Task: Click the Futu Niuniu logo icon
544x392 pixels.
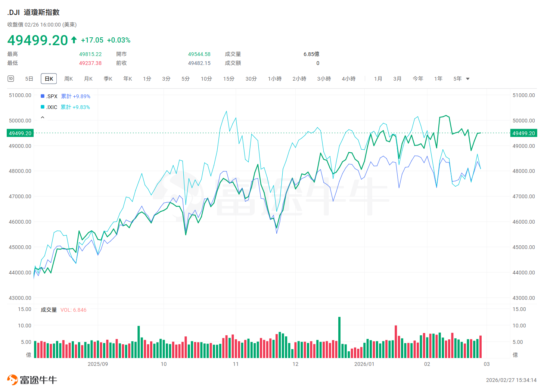Action: pos(12,380)
